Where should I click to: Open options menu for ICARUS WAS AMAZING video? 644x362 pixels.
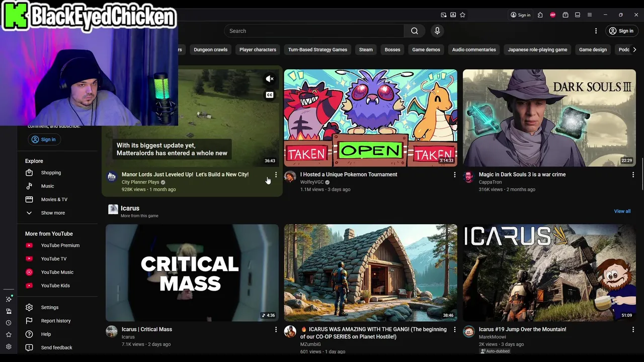(x=454, y=329)
